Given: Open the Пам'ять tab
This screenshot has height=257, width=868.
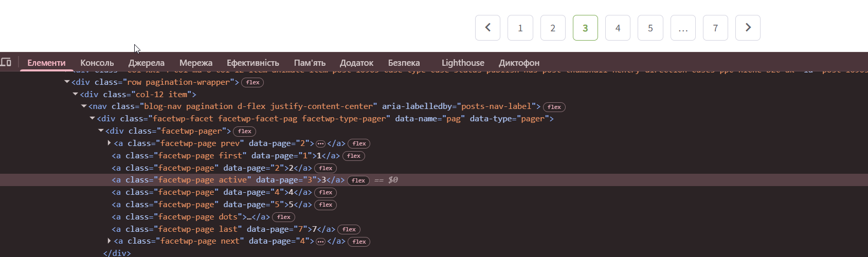Looking at the screenshot, I should (x=310, y=63).
